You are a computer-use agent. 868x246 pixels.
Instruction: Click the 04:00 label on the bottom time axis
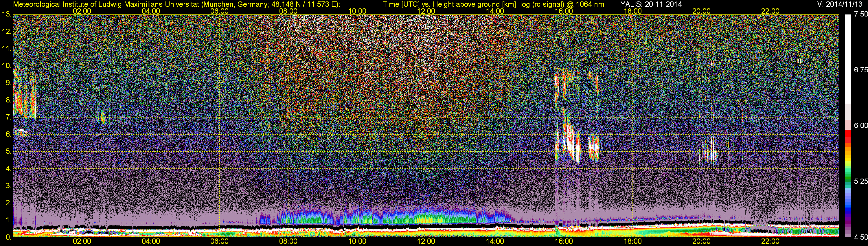151,242
